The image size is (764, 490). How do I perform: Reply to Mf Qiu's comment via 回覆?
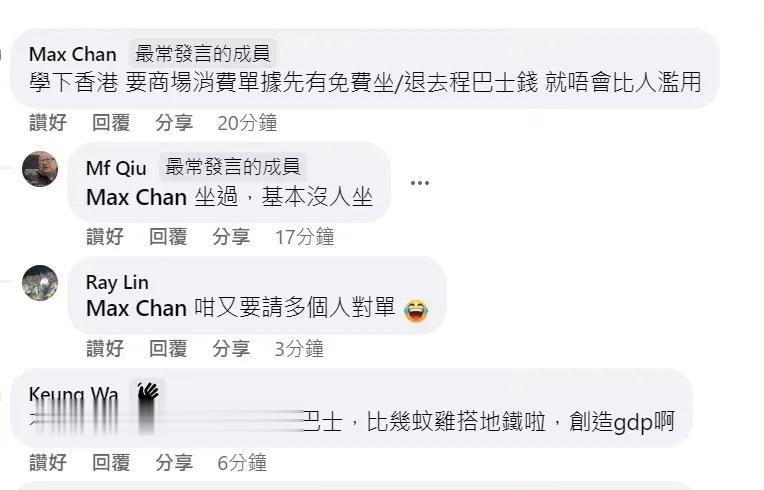click(168, 237)
